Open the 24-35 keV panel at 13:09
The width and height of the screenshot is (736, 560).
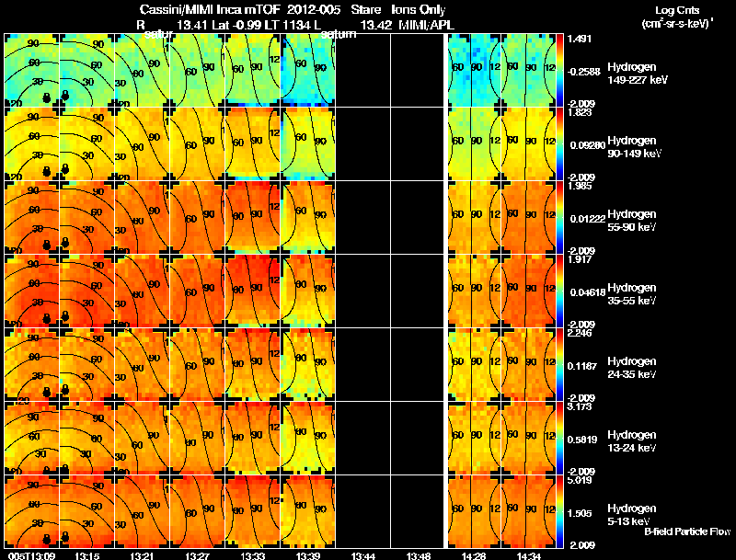(x=31, y=365)
